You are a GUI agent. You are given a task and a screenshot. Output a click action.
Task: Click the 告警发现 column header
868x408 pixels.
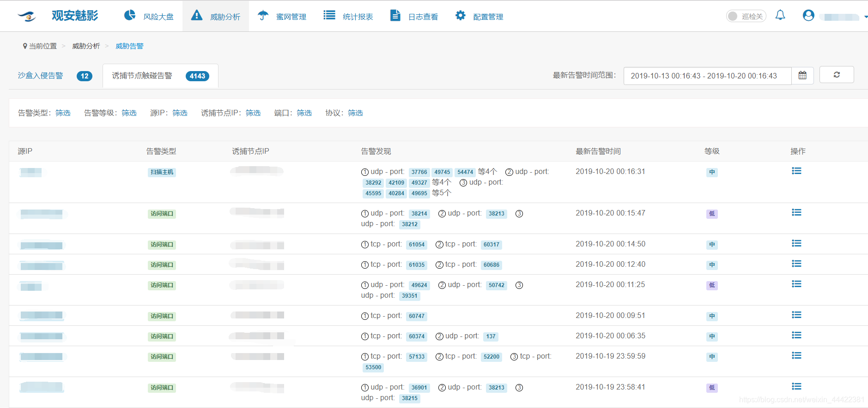[376, 151]
